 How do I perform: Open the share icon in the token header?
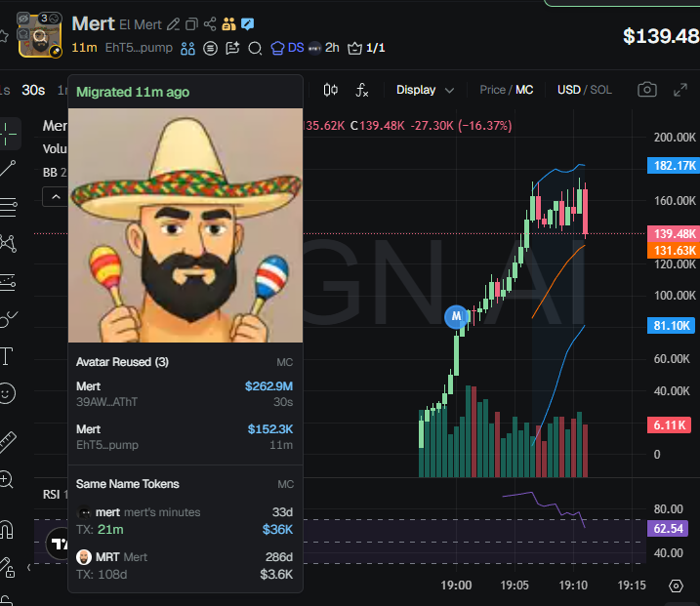click(x=210, y=24)
